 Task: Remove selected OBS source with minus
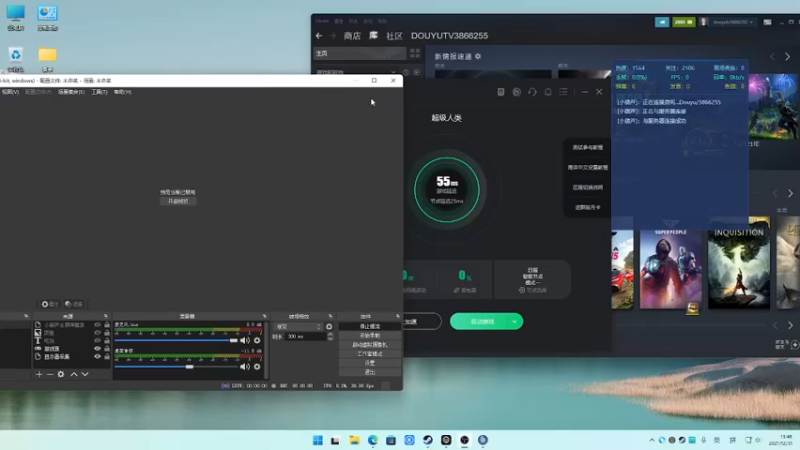click(x=49, y=374)
